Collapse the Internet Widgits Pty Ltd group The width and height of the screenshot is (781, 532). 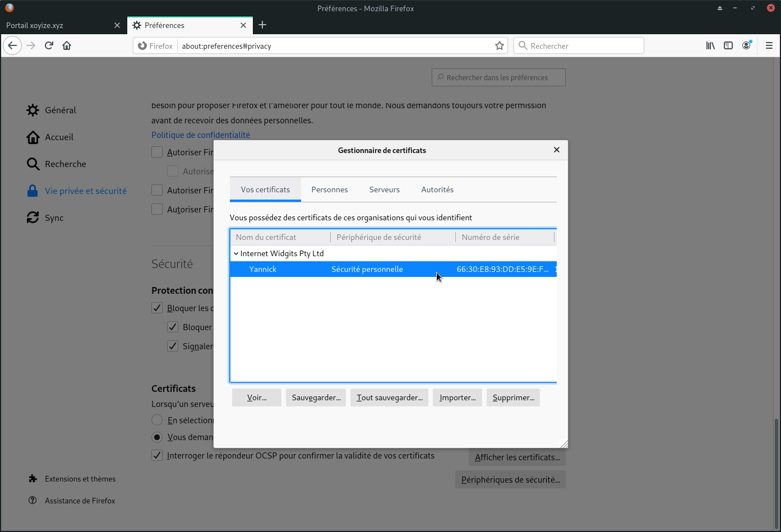pyautogui.click(x=236, y=253)
